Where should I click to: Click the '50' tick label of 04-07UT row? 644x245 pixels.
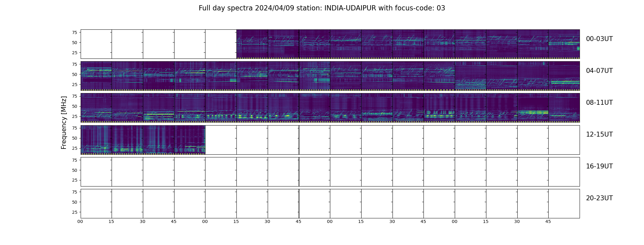click(x=75, y=74)
